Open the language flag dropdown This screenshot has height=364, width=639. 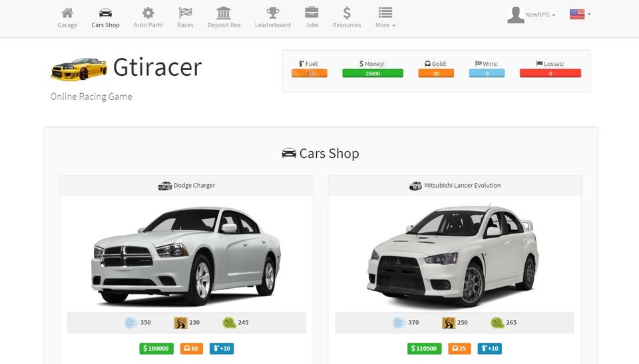pyautogui.click(x=580, y=14)
